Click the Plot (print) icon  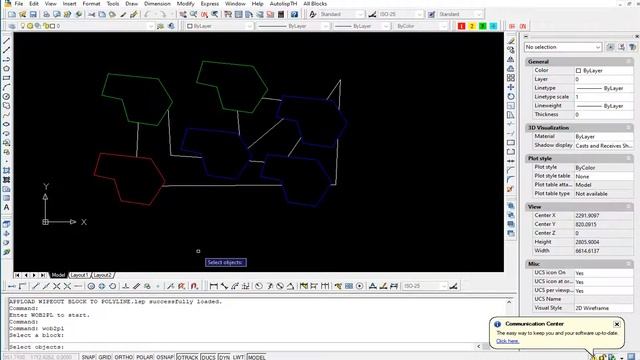coord(46,14)
